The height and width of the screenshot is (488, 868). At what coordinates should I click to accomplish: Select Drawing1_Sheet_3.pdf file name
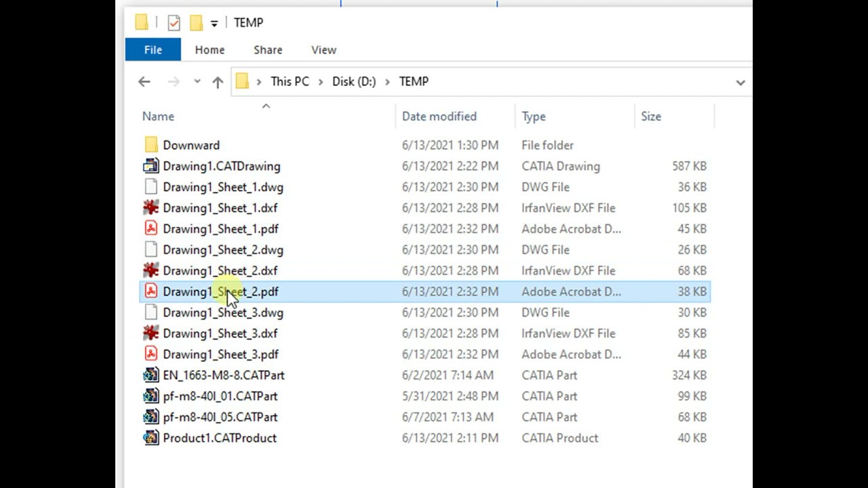(221, 354)
